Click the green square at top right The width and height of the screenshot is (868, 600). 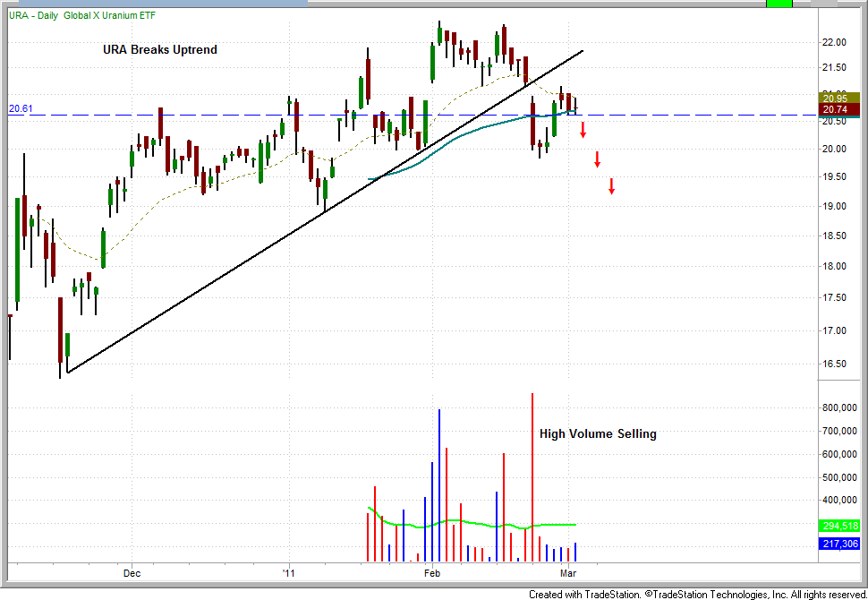point(779,4)
